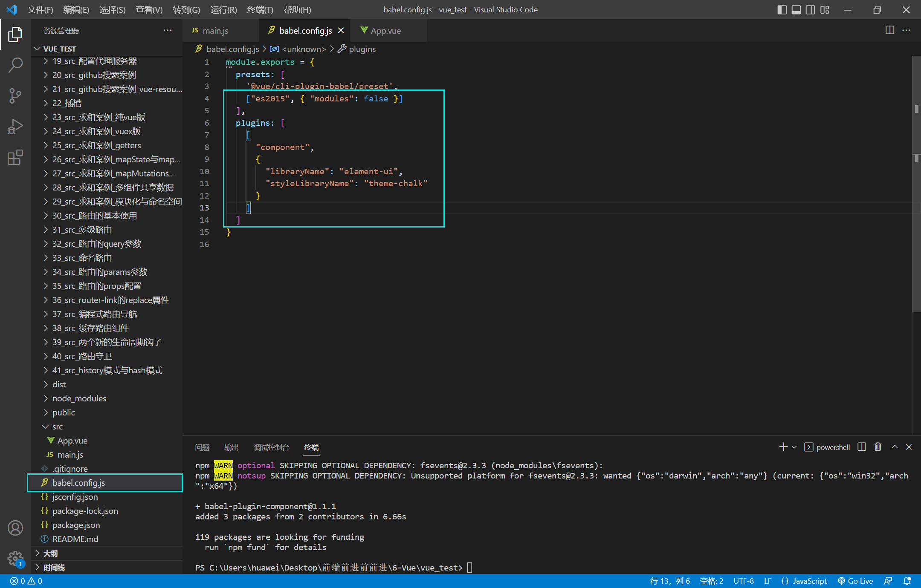
Task: Click the plugins breadcrumb item
Action: (x=357, y=49)
